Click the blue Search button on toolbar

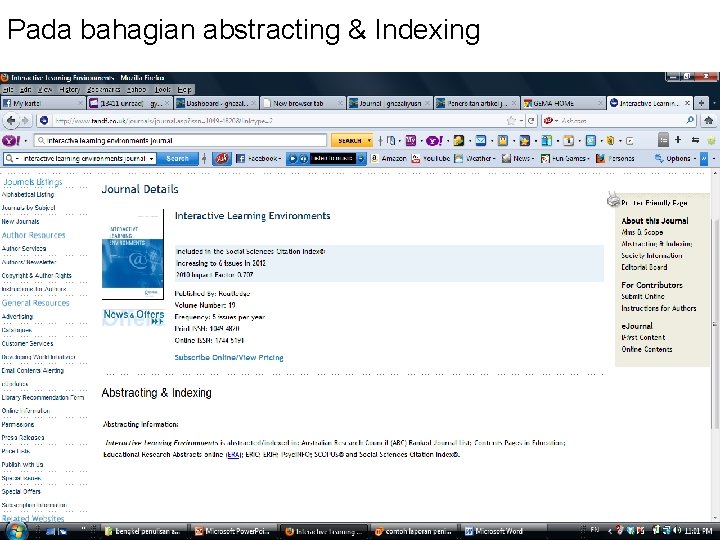point(177,158)
